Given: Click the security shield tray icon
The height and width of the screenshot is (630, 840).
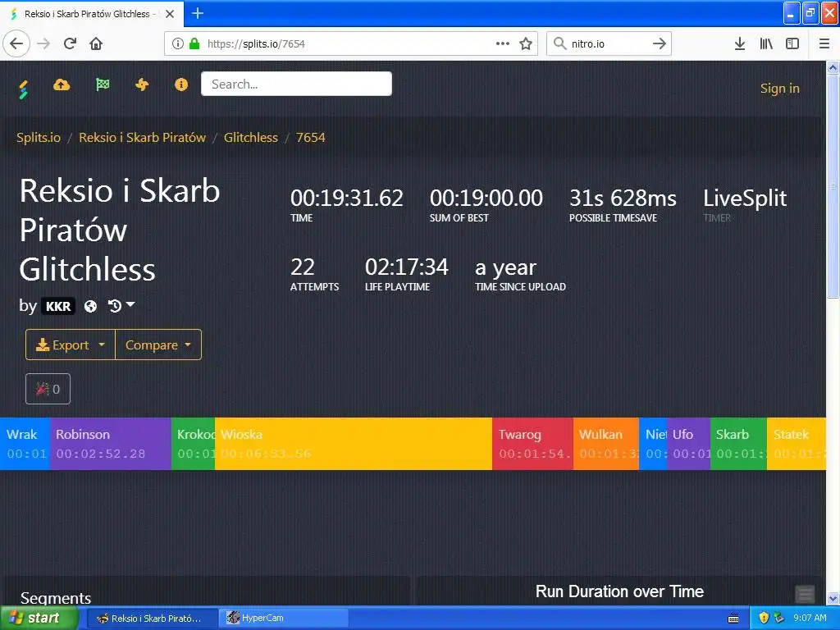Looking at the screenshot, I should (x=764, y=618).
